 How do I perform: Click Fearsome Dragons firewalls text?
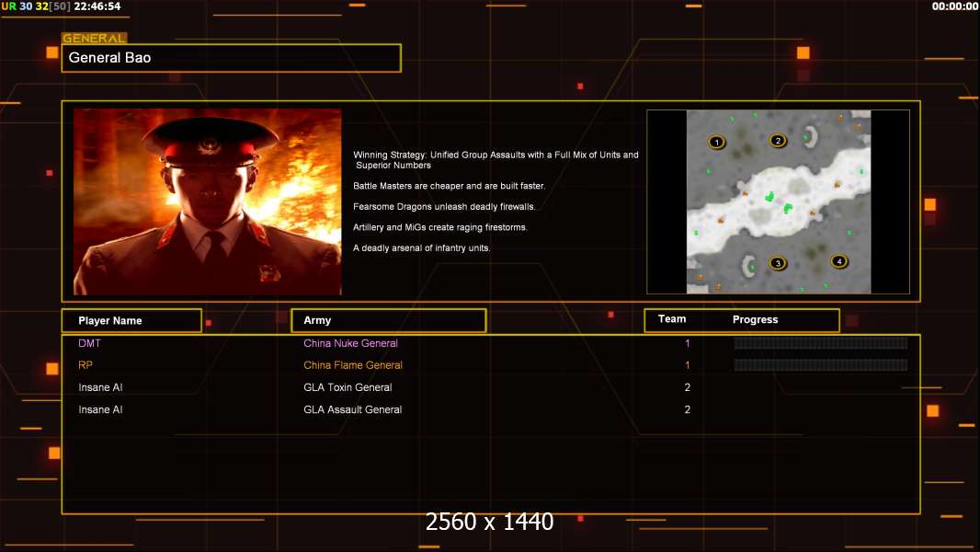pyautogui.click(x=444, y=206)
